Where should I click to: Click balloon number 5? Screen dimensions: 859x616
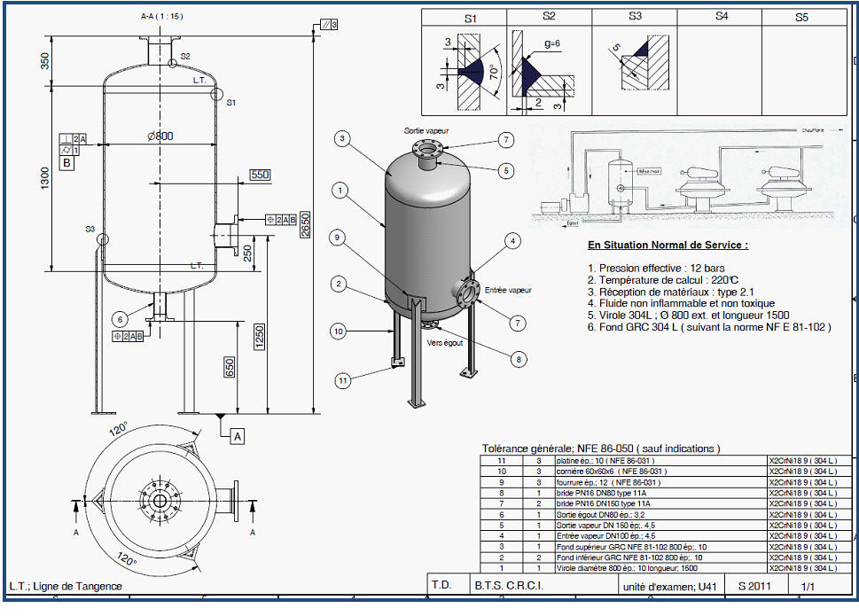click(x=506, y=171)
